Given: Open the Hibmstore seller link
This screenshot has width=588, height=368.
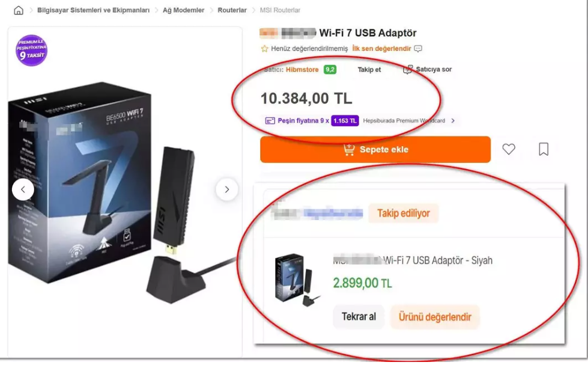Looking at the screenshot, I should point(302,70).
